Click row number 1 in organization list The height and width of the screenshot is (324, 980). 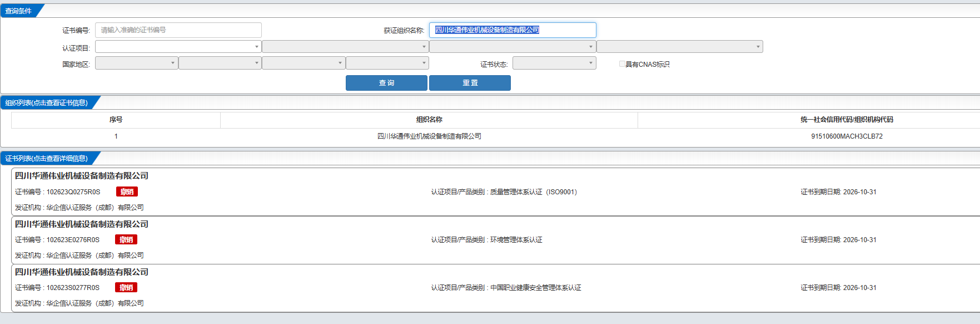(x=116, y=136)
